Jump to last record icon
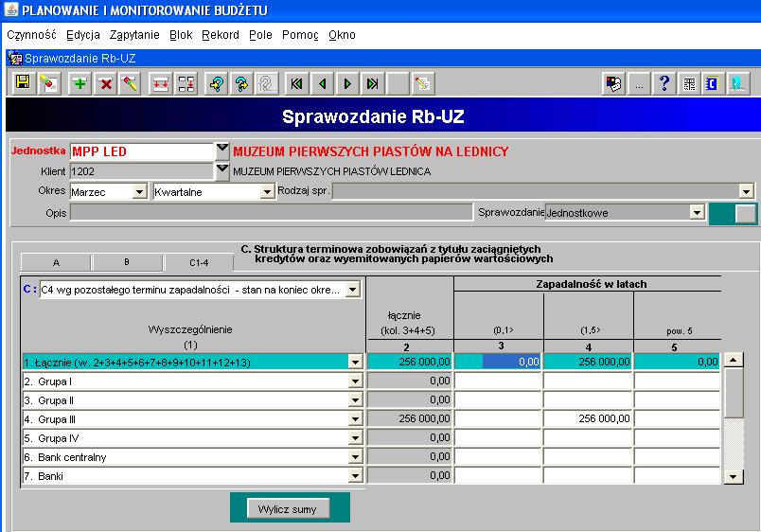Viewport: 761px width, 532px height. coord(373,83)
